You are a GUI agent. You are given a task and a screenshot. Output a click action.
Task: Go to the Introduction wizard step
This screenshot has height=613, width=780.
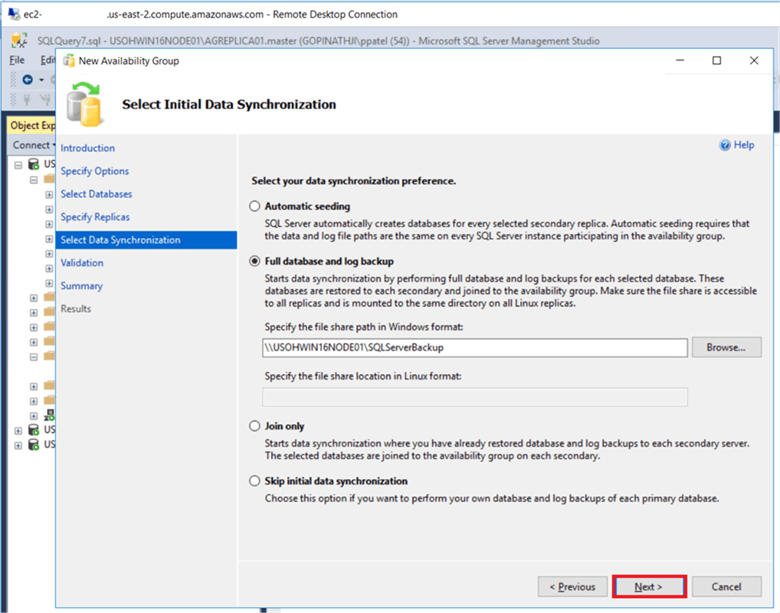[88, 148]
